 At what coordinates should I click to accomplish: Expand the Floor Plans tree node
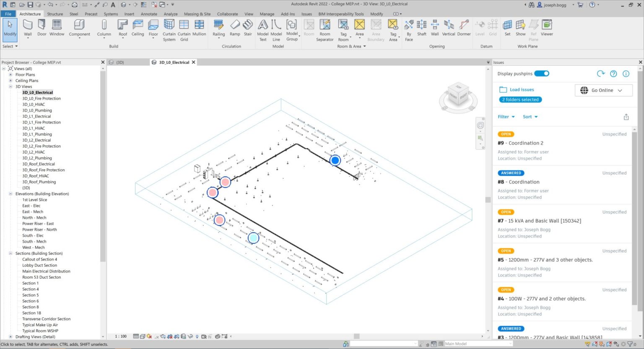[x=10, y=75]
